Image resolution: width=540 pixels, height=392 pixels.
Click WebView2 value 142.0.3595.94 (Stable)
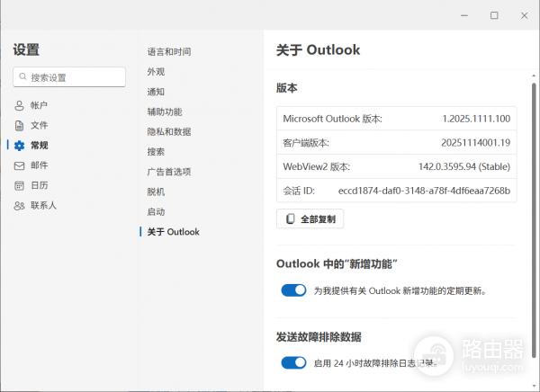(464, 166)
